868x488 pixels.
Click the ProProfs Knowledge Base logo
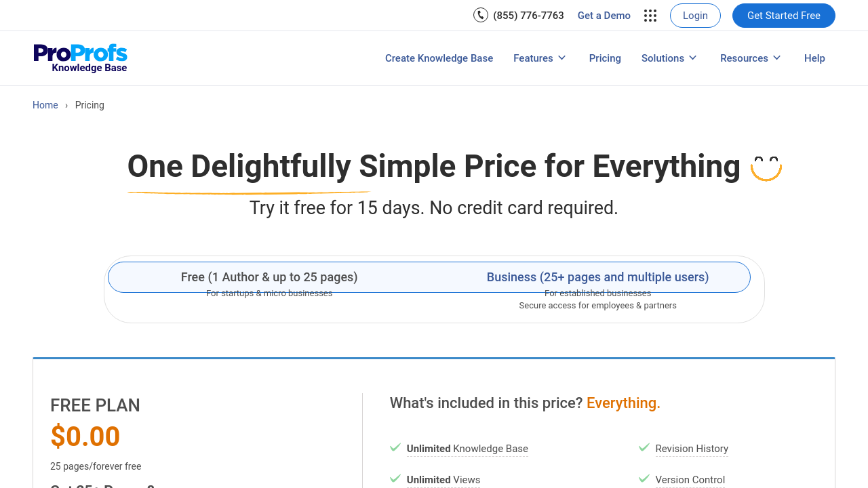80,58
